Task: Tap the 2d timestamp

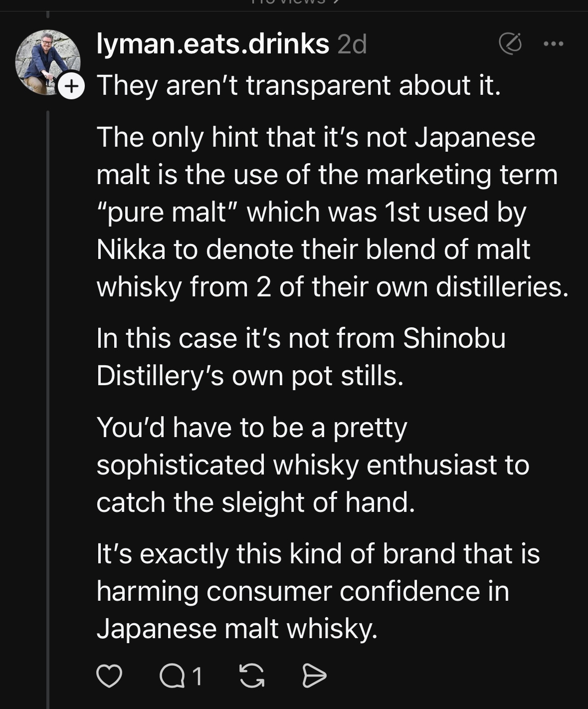Action: (352, 45)
